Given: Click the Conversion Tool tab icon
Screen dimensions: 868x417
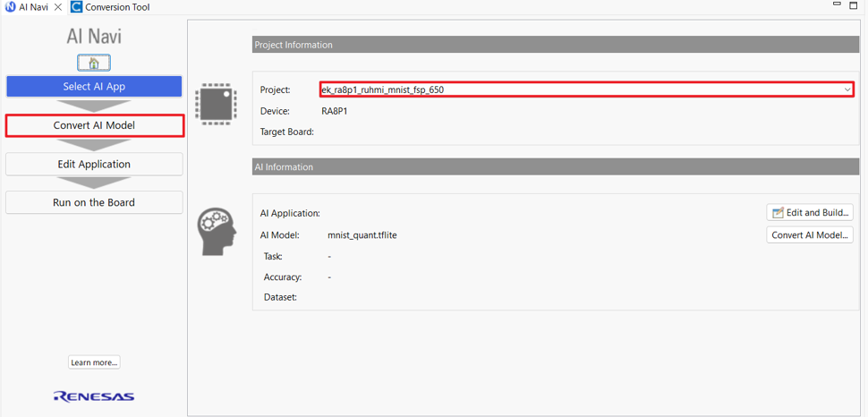Looking at the screenshot, I should point(76,8).
